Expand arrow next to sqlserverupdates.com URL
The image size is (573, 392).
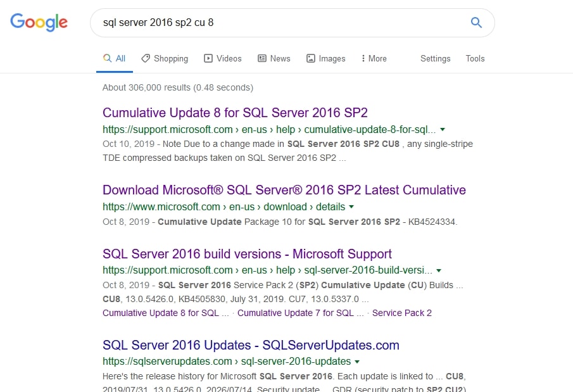pyautogui.click(x=357, y=362)
